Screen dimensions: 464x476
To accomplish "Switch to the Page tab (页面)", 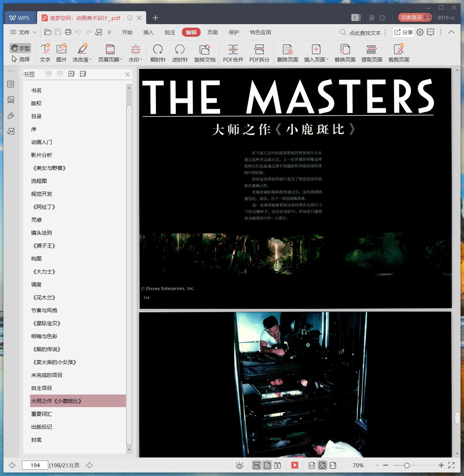I will coord(213,32).
